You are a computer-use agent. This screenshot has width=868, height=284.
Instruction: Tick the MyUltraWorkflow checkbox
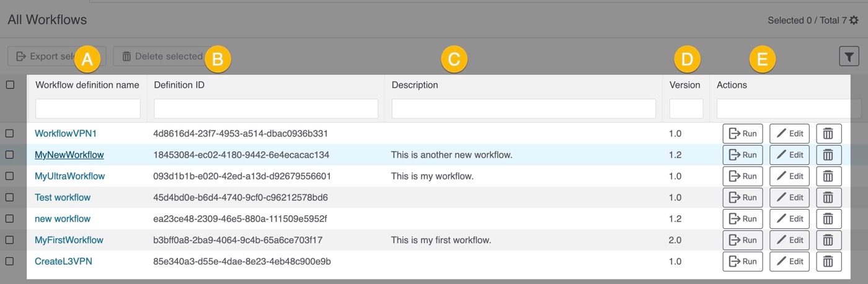[10, 176]
